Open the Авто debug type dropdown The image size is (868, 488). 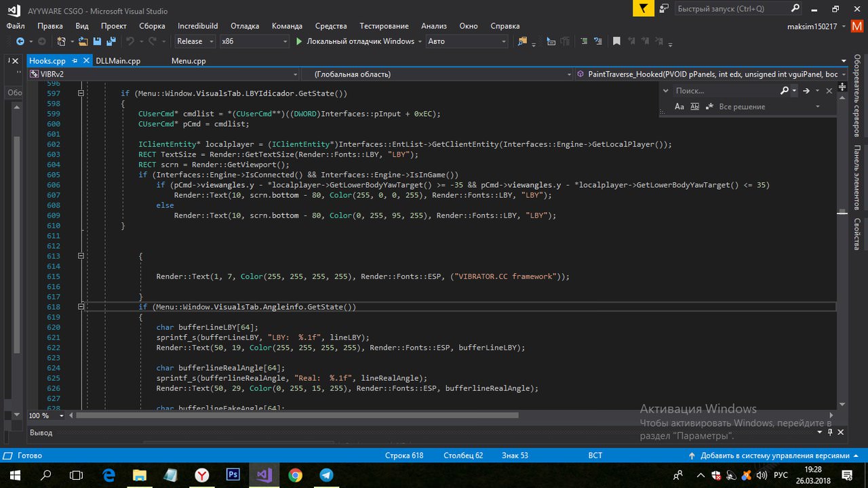tap(467, 41)
